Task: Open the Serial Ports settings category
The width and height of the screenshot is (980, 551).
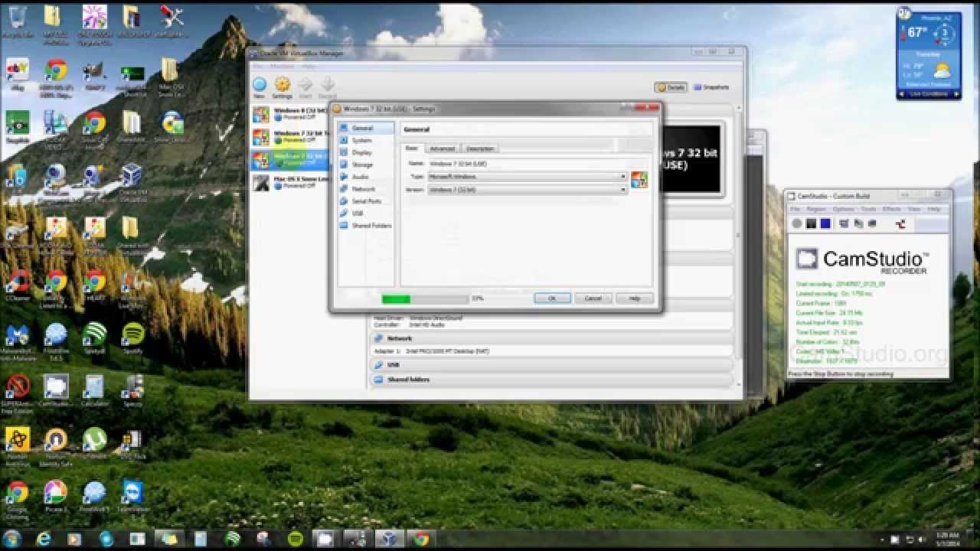Action: pos(366,201)
